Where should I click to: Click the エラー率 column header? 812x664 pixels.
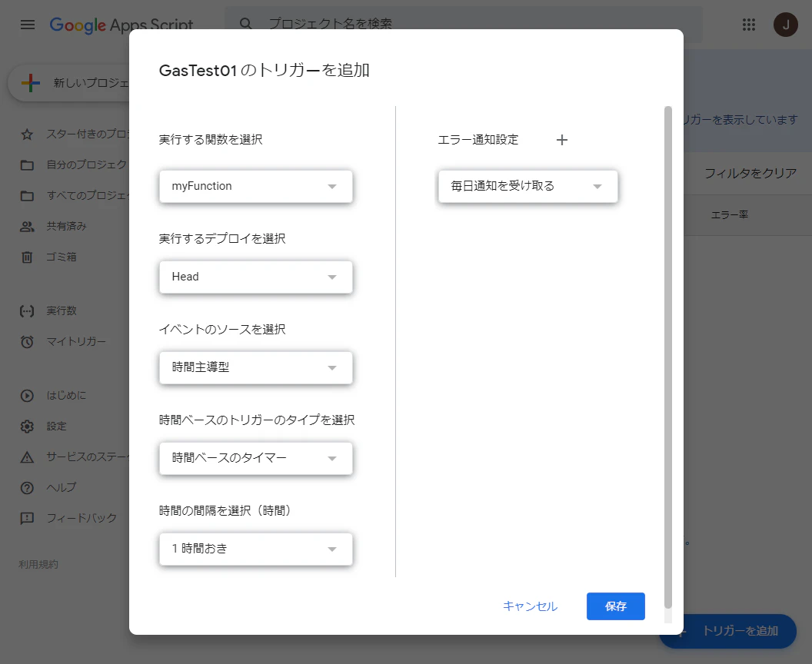729,214
